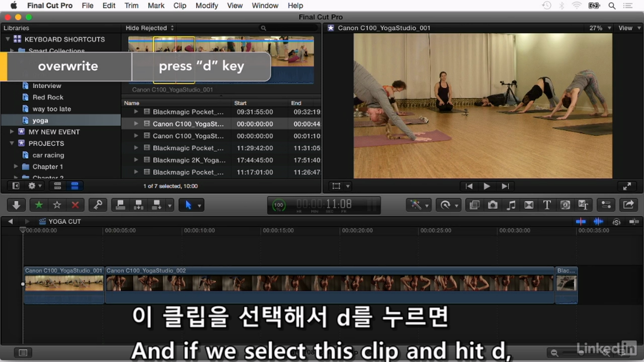Open the Window menu
The height and width of the screenshot is (362, 644).
265,6
